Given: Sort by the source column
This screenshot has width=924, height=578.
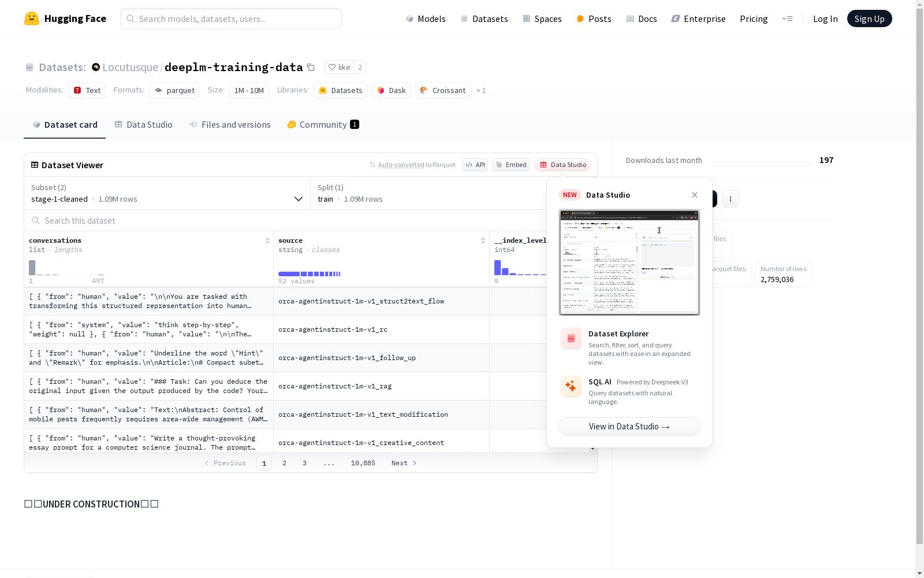Looking at the screenshot, I should [483, 240].
